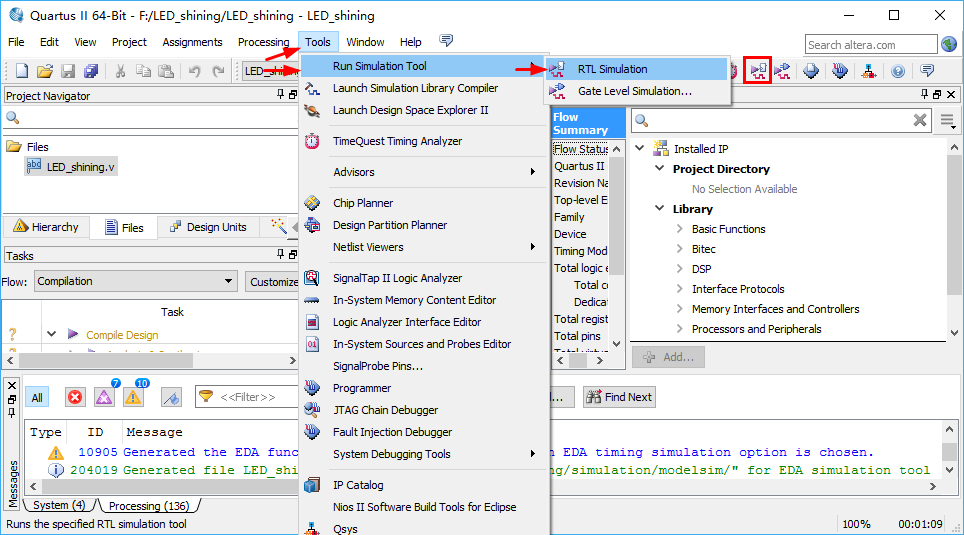This screenshot has width=964, height=535.
Task: Click the feedback speech bubble toolbar icon
Action: 927,71
